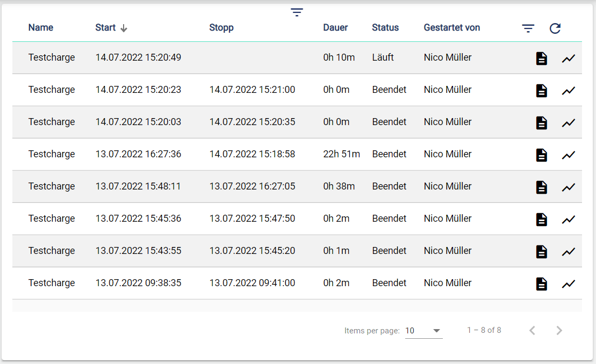This screenshot has height=364, width=596.
Task: Refresh the batch list
Action: pos(555,28)
